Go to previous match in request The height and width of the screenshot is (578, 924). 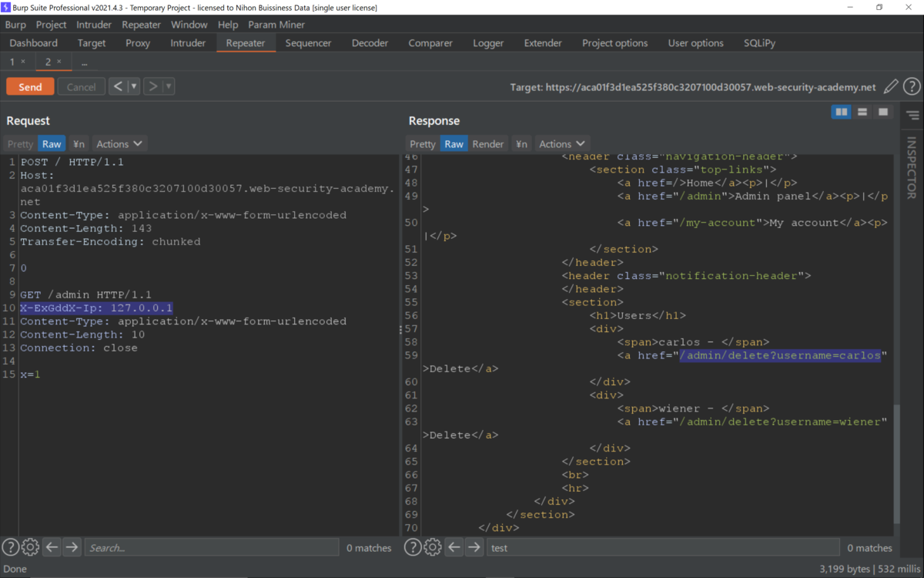click(52, 547)
